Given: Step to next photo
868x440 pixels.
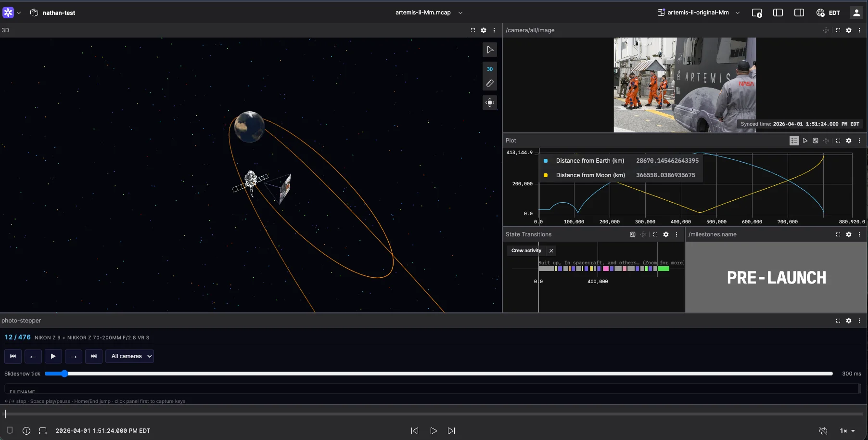Looking at the screenshot, I should 74,356.
